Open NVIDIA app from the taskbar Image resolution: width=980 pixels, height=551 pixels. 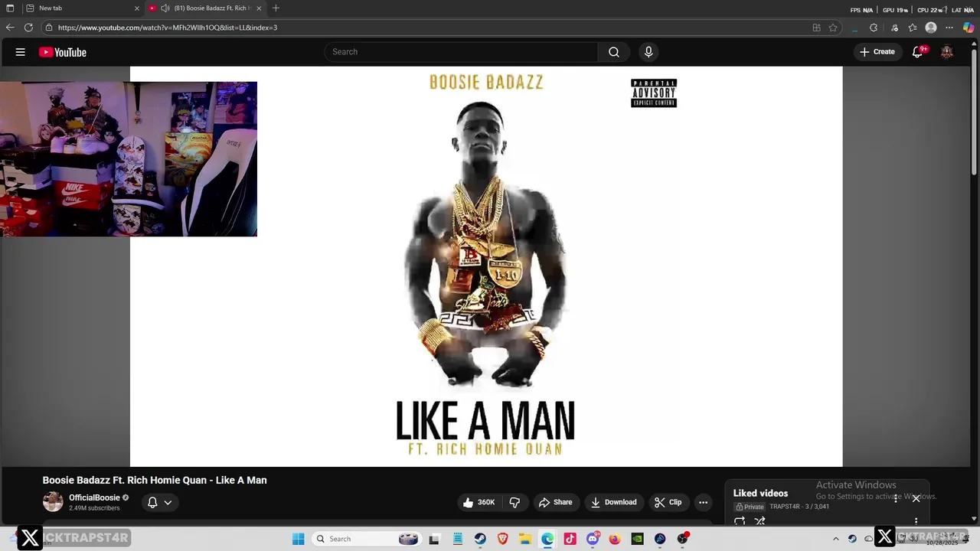point(637,539)
